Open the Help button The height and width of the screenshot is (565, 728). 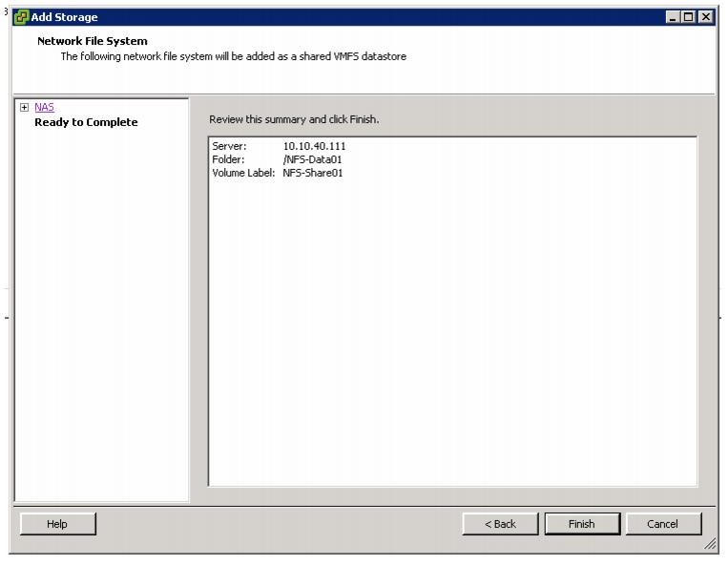pyautogui.click(x=57, y=524)
